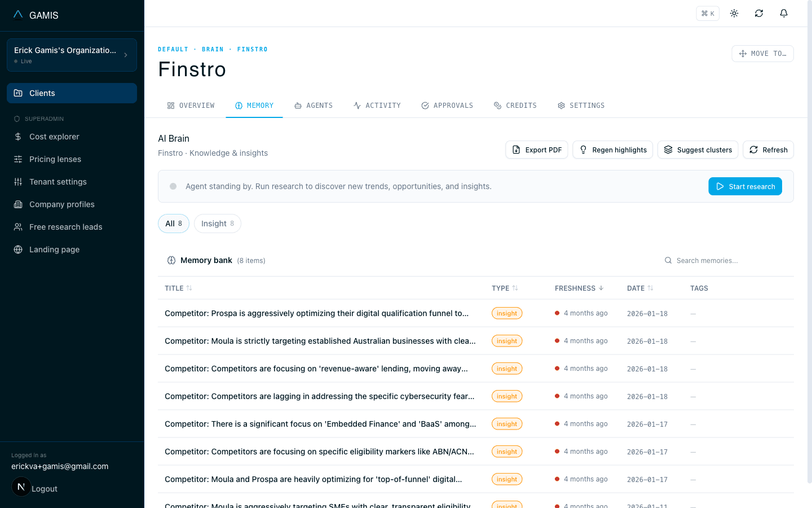812x508 pixels.
Task: Open the 'lagging in addressing cybersecurity' memory
Action: tap(476, 396)
